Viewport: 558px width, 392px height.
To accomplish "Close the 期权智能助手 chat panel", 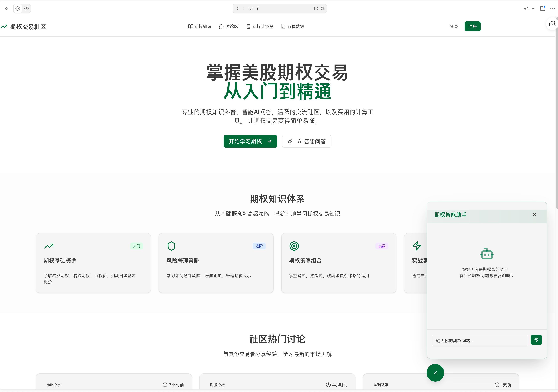I will coord(534,215).
